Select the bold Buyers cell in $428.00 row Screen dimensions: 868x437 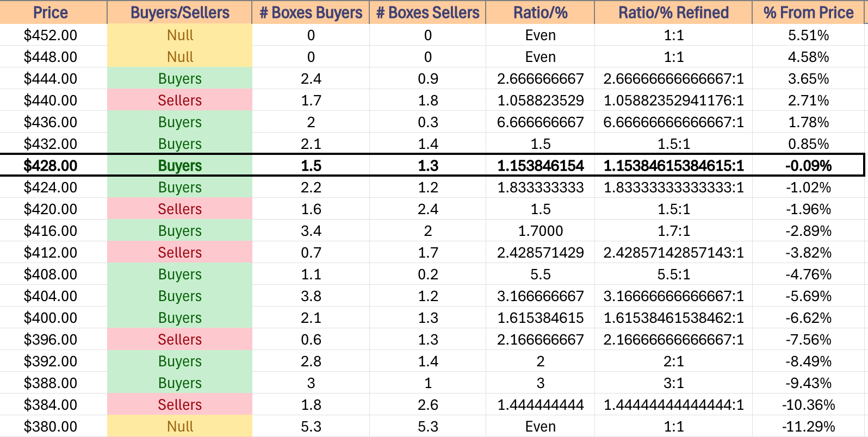(x=180, y=166)
